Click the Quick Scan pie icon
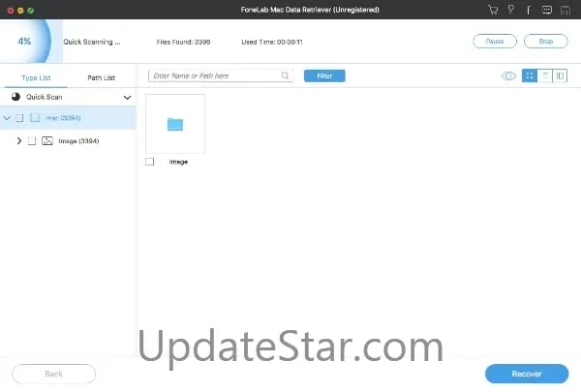 pos(15,97)
